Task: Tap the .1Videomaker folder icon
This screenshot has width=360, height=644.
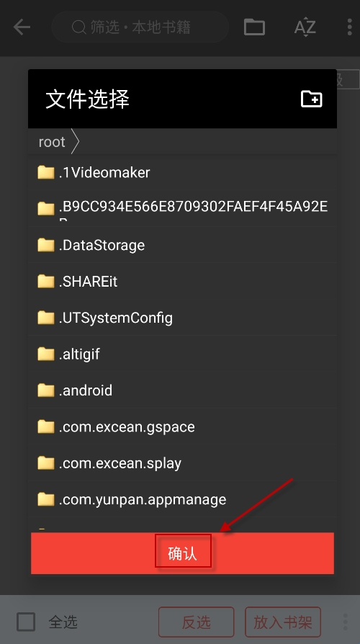Action: pos(46,172)
